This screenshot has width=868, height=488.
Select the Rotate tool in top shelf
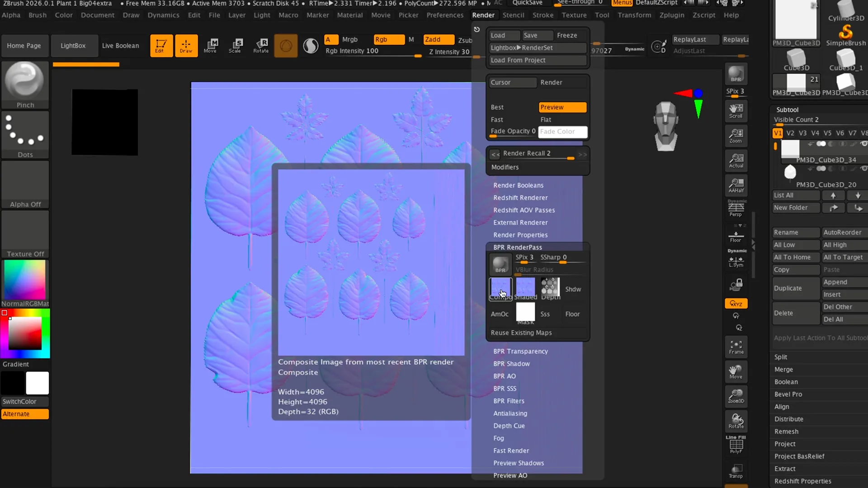[x=261, y=46]
